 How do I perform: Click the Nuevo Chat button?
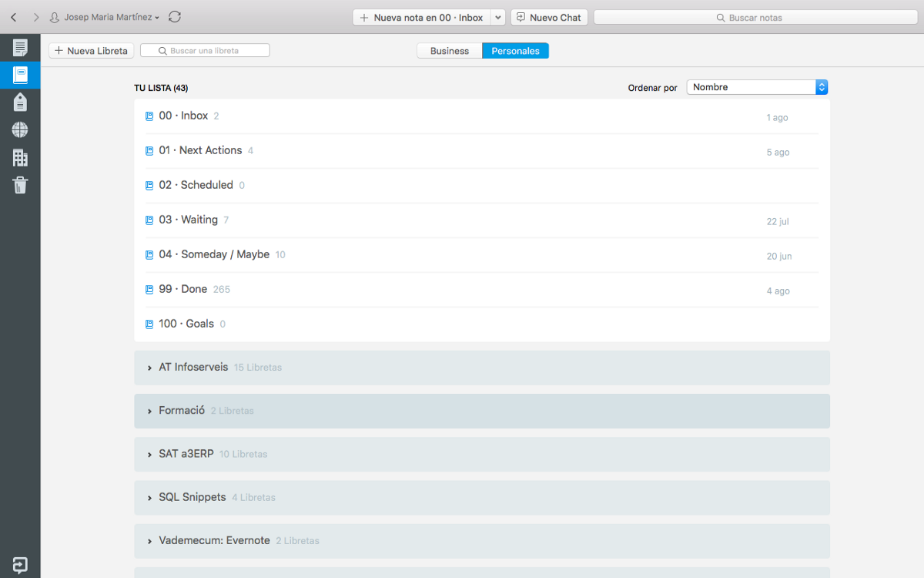pyautogui.click(x=549, y=17)
